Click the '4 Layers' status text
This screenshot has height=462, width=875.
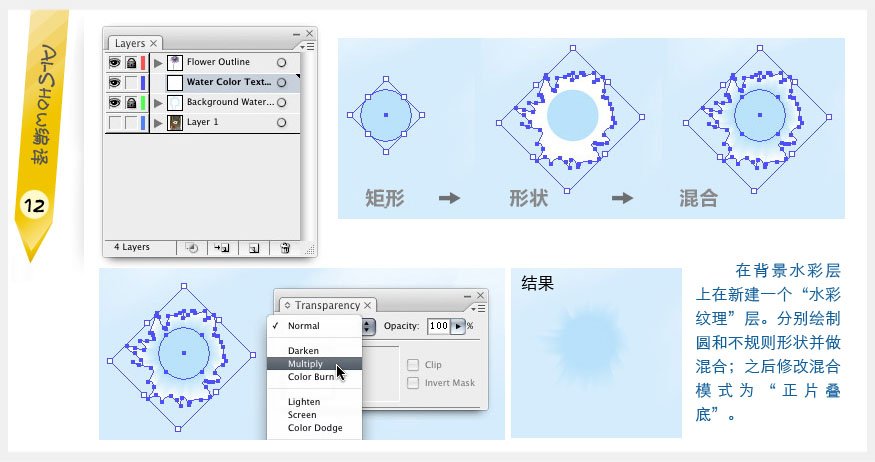[x=132, y=247]
